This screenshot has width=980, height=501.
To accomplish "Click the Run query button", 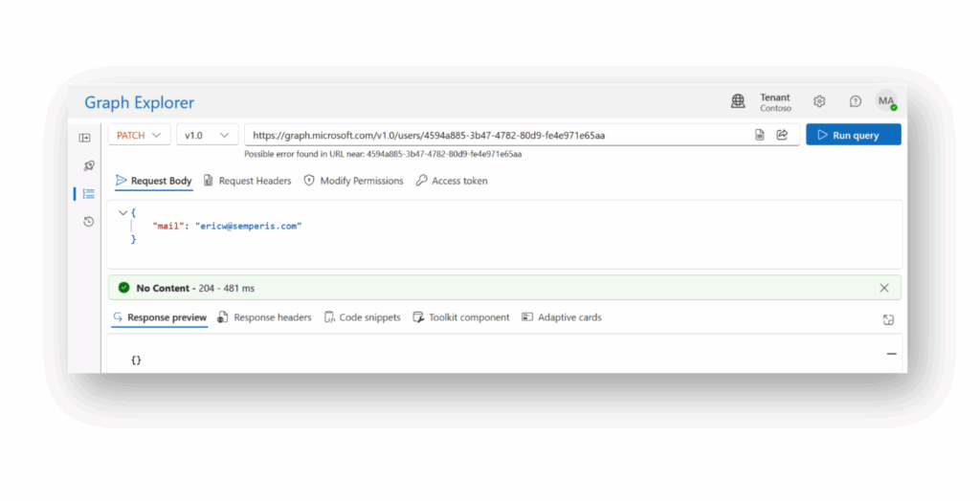I will coord(853,135).
